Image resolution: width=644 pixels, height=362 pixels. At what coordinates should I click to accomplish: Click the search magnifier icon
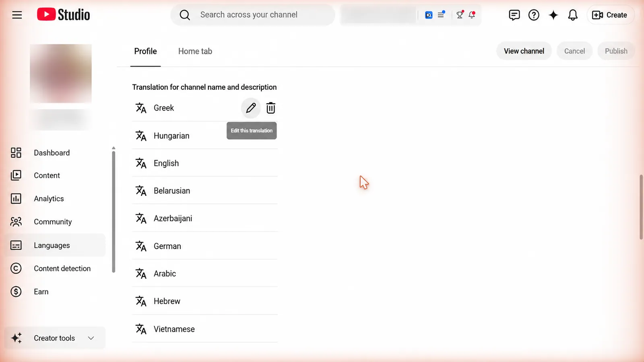click(185, 15)
